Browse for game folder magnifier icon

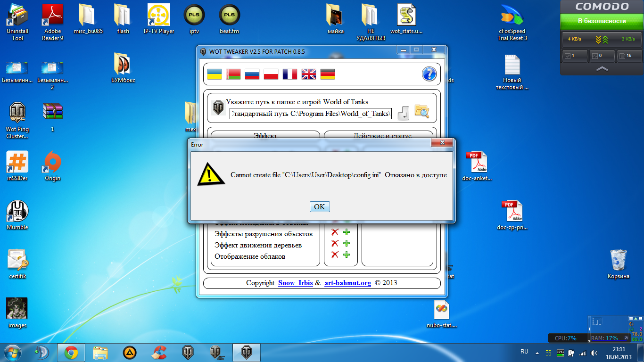[421, 111]
